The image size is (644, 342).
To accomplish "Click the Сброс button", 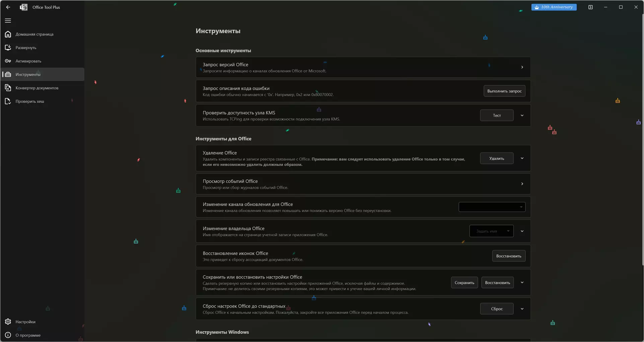I will tap(497, 309).
